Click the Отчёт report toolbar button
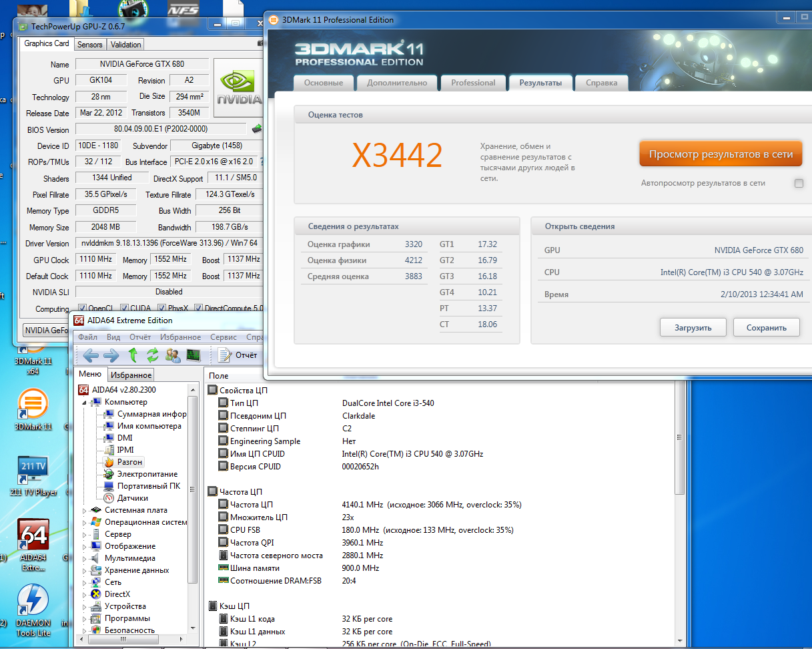This screenshot has width=812, height=649. pyautogui.click(x=238, y=355)
